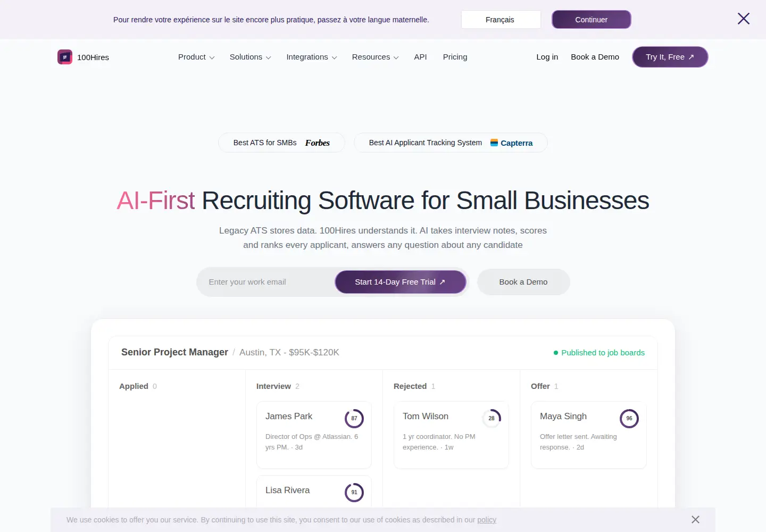
Task: Click Tom Wilson's score ring 28
Action: (x=492, y=419)
